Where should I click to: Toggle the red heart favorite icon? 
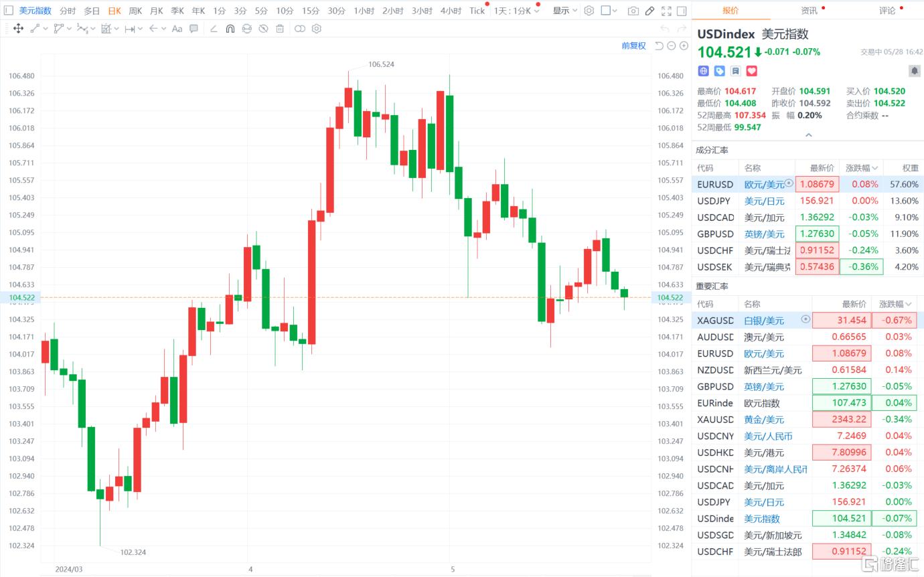pyautogui.click(x=751, y=71)
